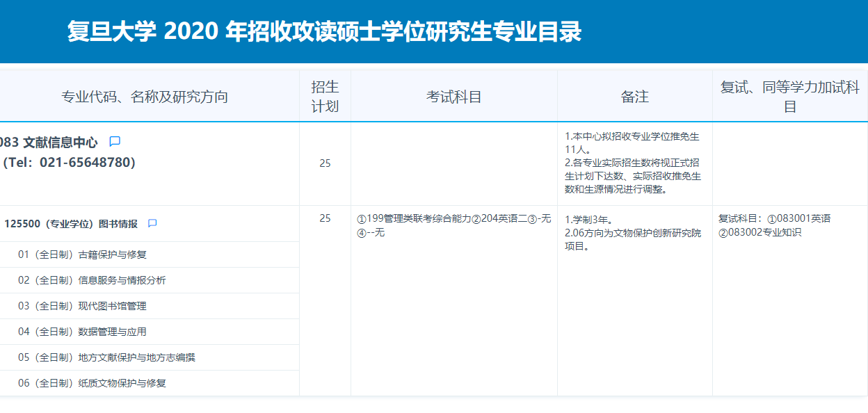
Task: Select the 06 纸质文物保护与修复 direction
Action: (92, 383)
